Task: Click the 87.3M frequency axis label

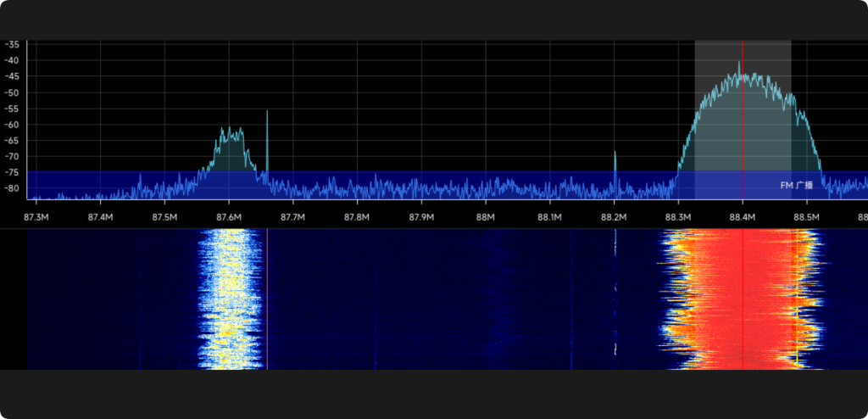Action: 36,217
